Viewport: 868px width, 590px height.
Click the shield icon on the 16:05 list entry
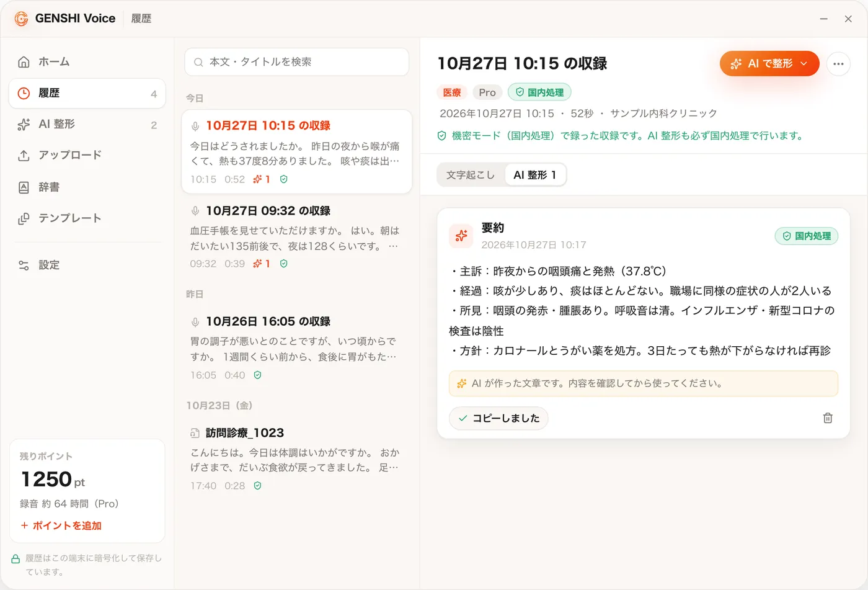pyautogui.click(x=258, y=375)
